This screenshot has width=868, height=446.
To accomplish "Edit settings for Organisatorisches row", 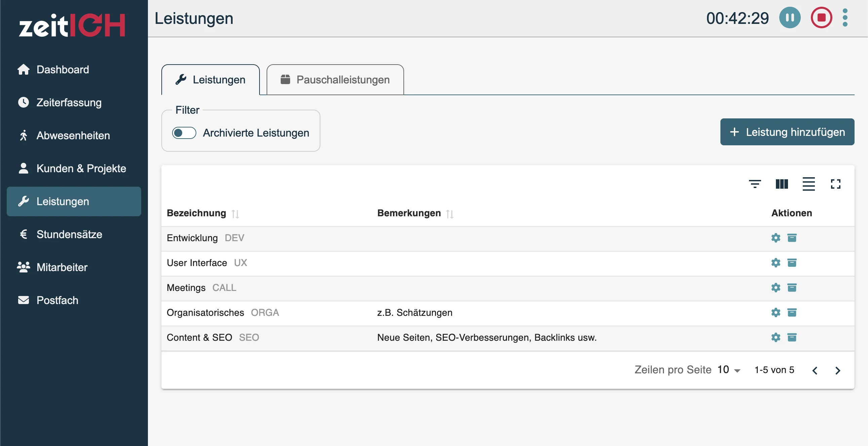I will (x=776, y=313).
